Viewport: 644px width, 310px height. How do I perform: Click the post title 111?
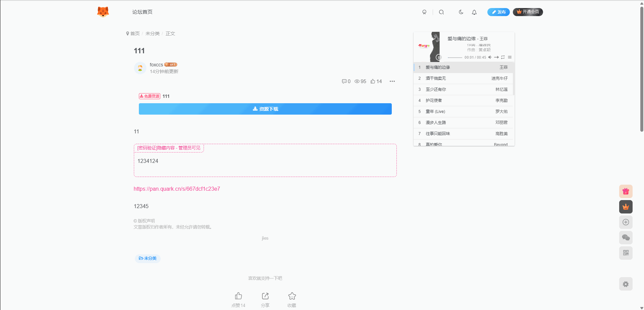tap(139, 51)
